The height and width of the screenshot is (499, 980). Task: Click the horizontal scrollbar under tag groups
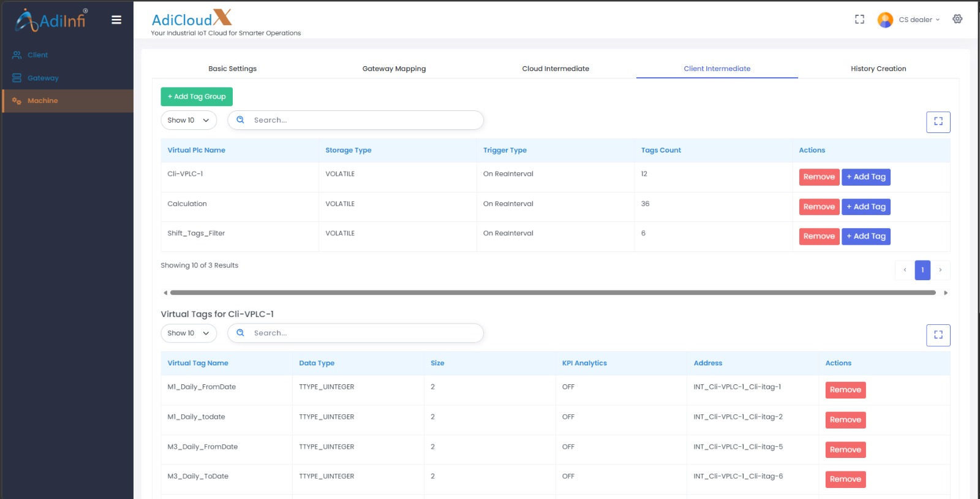[552, 293]
